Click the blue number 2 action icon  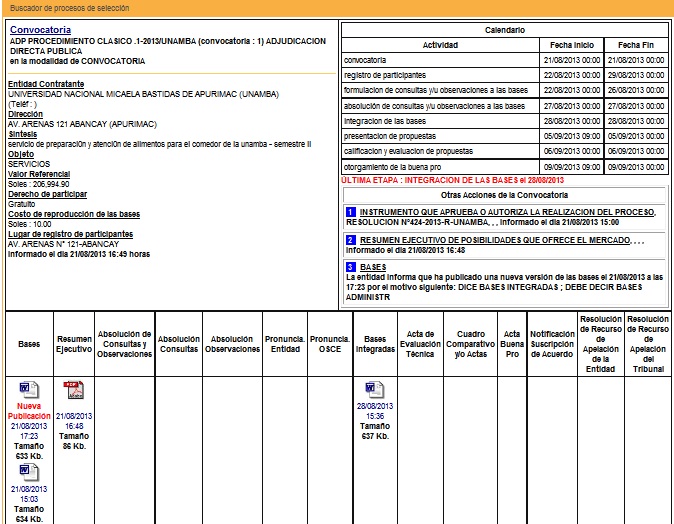click(351, 240)
